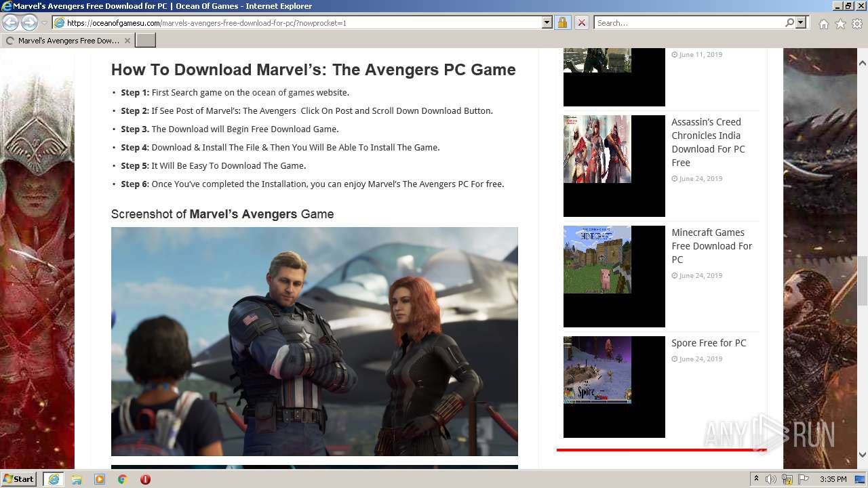
Task: Click the magnifier search icon
Action: click(x=789, y=23)
